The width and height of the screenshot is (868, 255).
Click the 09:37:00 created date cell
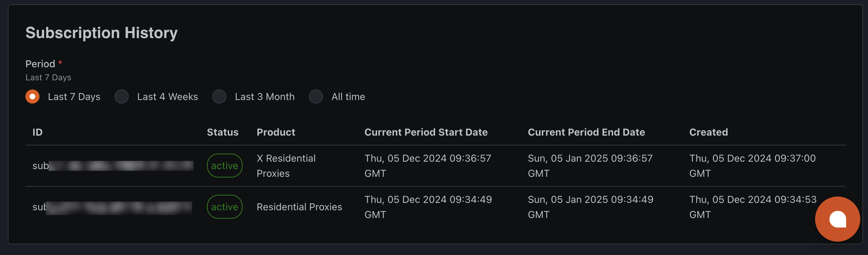point(752,166)
